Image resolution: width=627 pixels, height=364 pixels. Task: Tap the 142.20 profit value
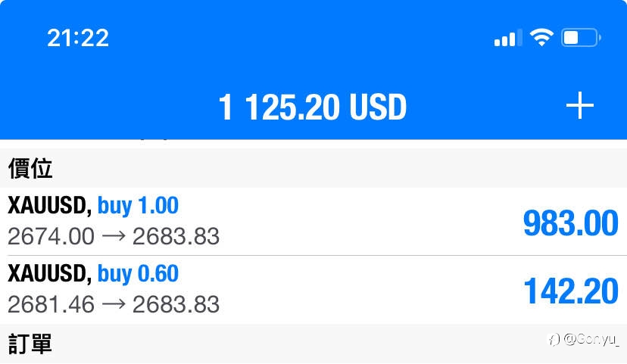click(571, 291)
